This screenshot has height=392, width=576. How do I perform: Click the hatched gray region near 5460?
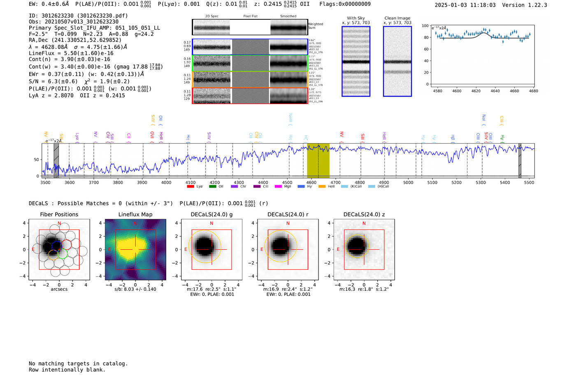pyautogui.click(x=520, y=161)
